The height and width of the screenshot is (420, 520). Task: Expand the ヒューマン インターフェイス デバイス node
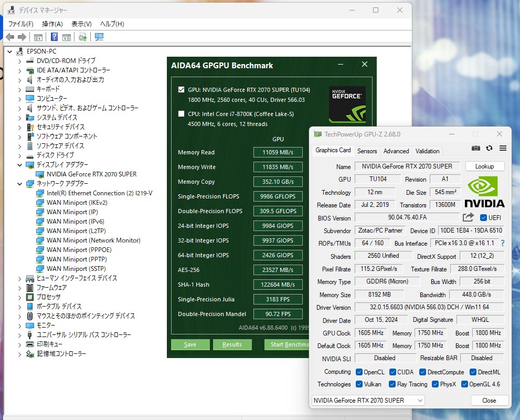pyautogui.click(x=19, y=279)
